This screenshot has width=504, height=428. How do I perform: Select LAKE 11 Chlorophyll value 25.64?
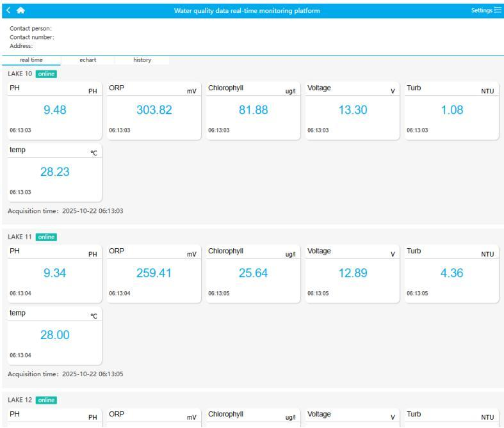click(254, 273)
